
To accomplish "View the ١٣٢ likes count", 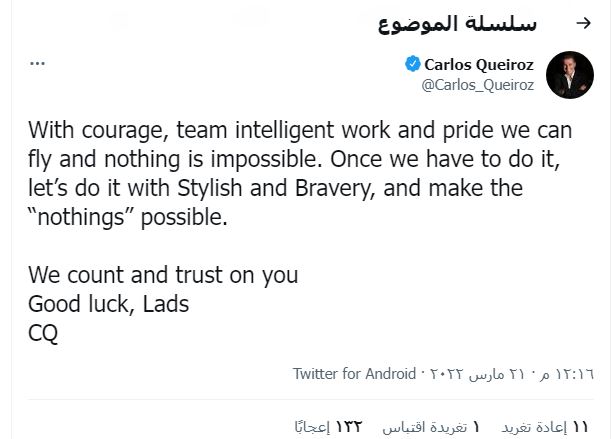I will click(x=349, y=427).
